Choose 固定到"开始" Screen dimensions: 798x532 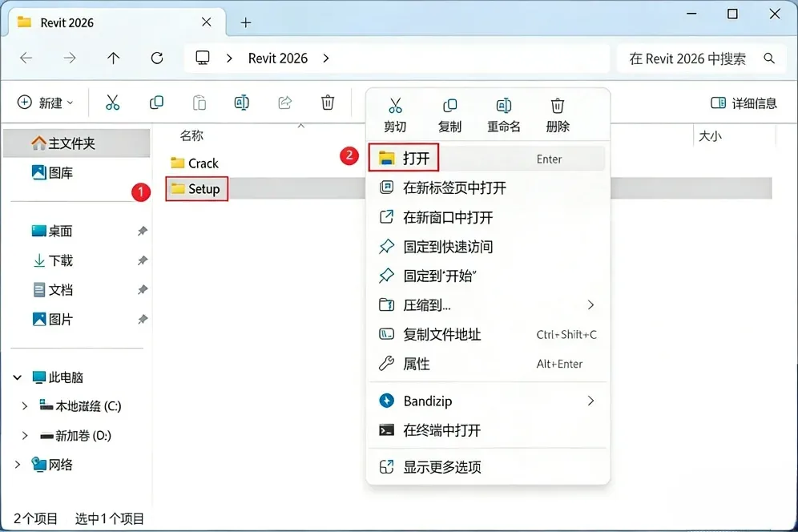point(487,276)
